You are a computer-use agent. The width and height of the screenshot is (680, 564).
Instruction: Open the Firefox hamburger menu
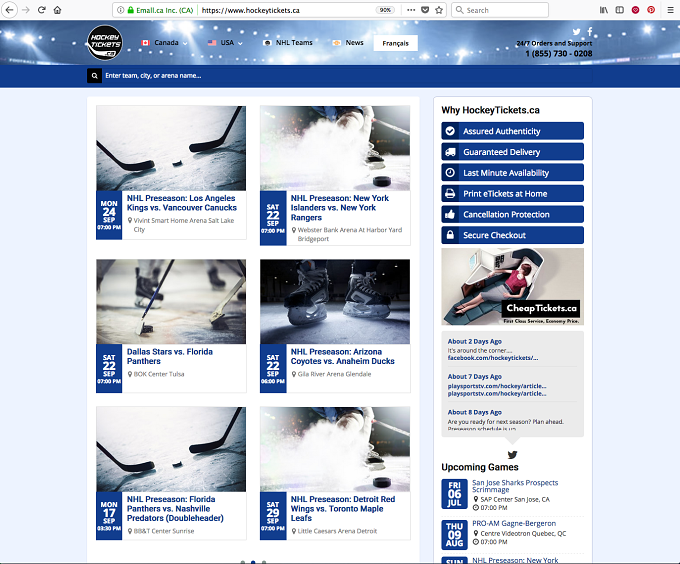pos(670,10)
